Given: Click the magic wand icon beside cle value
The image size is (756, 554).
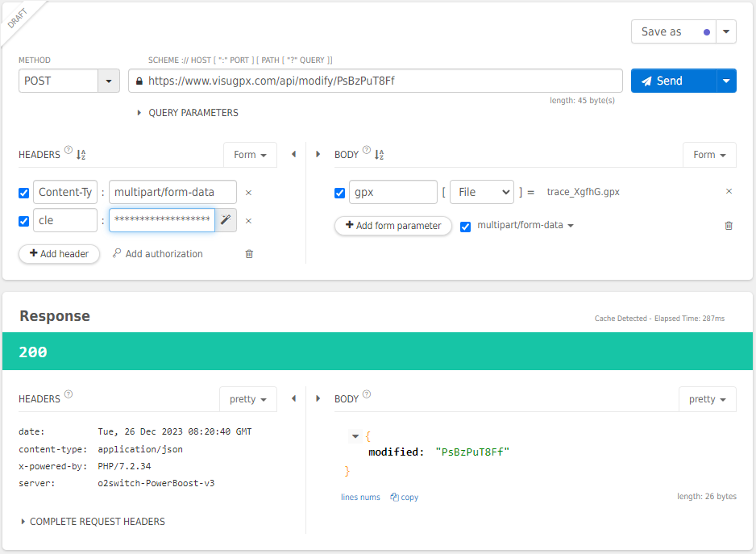Looking at the screenshot, I should pos(226,220).
